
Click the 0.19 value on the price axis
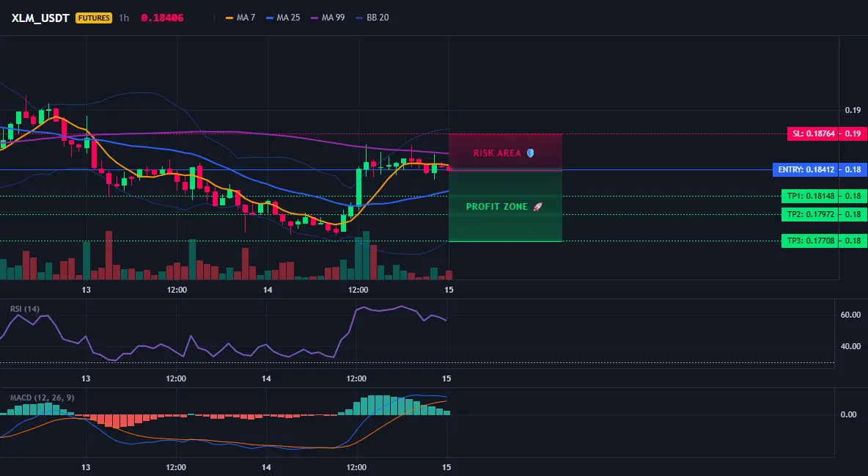click(853, 110)
